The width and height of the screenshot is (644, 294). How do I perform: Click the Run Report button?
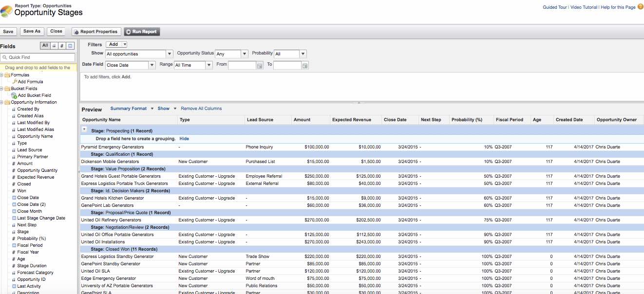[x=142, y=32]
